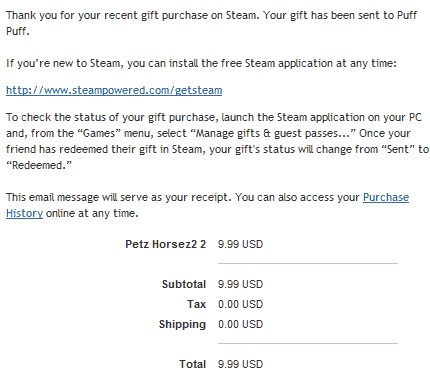Click the Shipping label
Screen dimensions: 430x371
coord(182,324)
